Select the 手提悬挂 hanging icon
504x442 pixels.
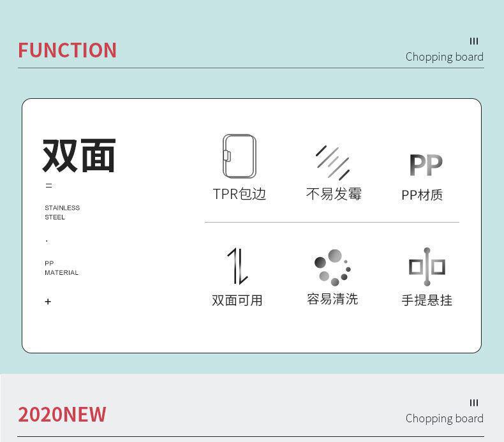point(427,267)
